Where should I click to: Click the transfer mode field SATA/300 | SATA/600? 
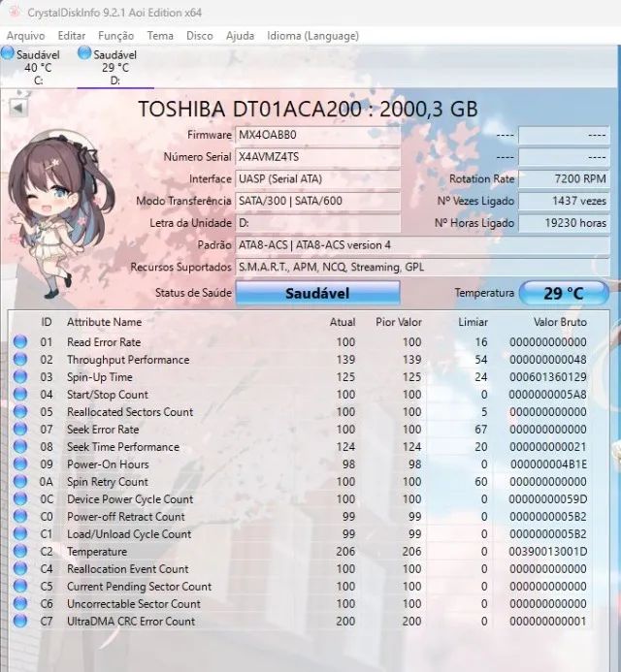318,201
